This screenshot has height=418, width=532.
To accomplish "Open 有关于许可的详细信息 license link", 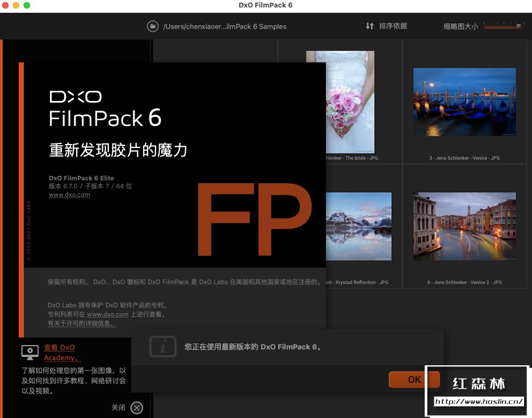I will (x=82, y=323).
